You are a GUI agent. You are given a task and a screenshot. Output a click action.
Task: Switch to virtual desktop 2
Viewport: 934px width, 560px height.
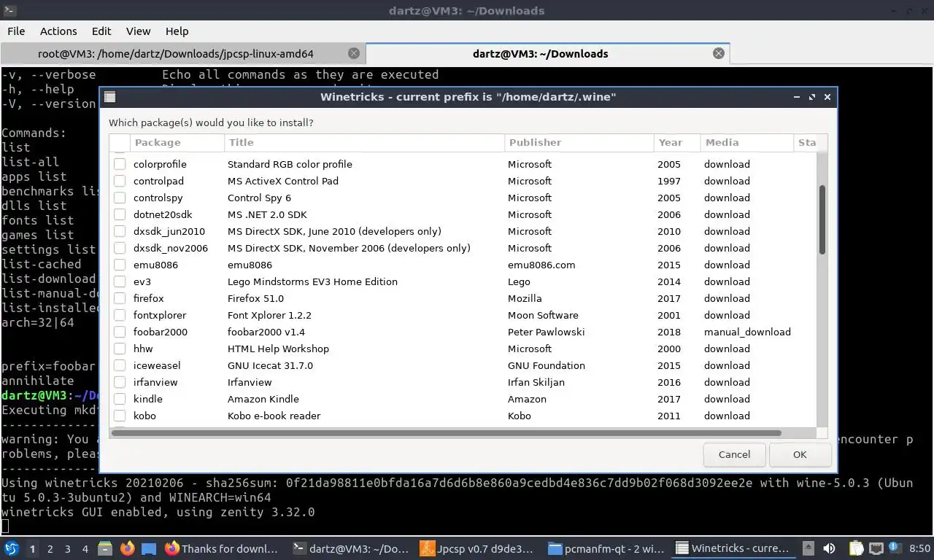tap(50, 548)
